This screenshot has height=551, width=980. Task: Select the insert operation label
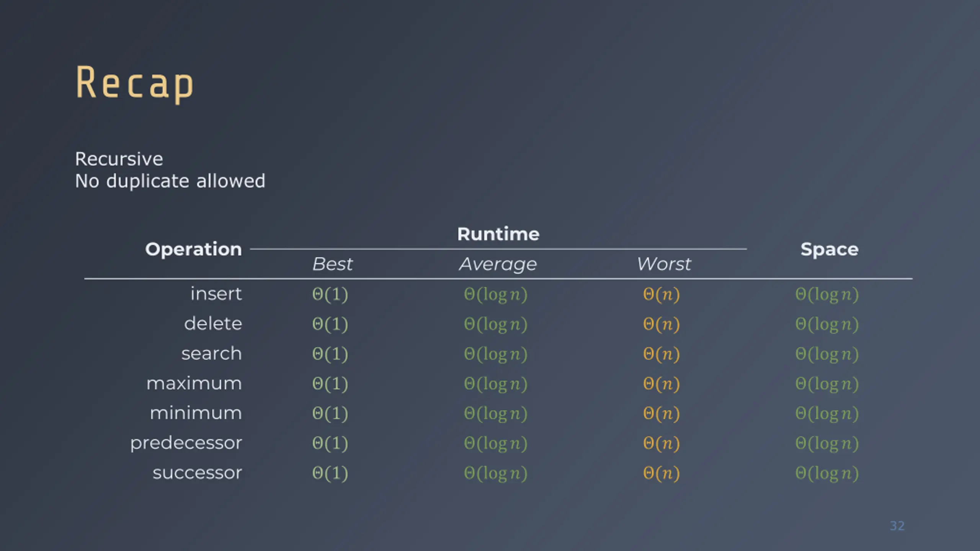click(x=216, y=294)
